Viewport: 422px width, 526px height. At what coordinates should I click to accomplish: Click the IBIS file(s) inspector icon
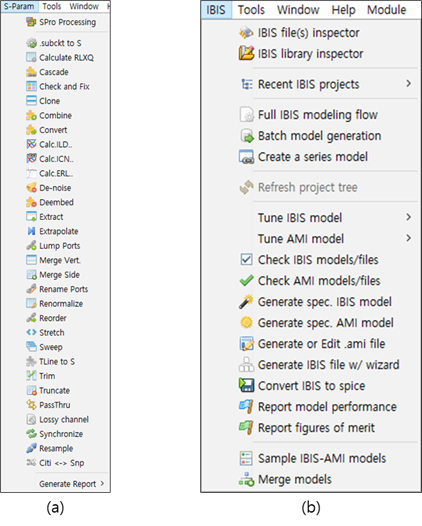point(246,33)
